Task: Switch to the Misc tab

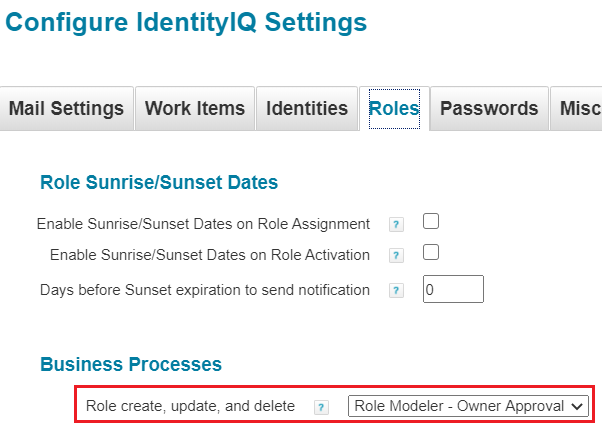Action: (x=579, y=109)
